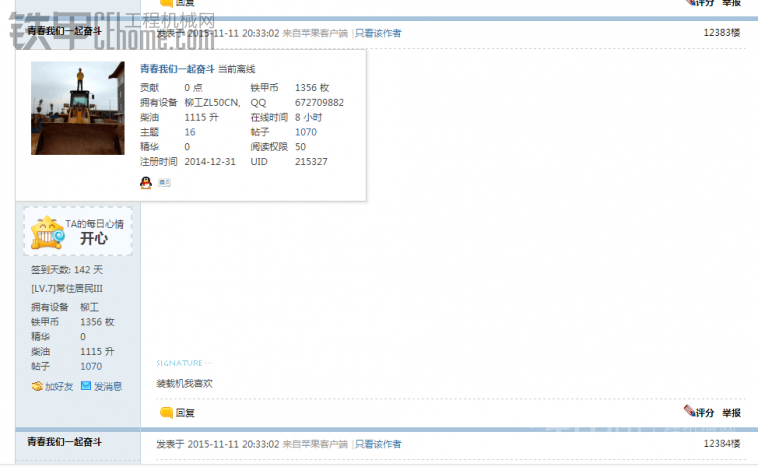Click 发消息 send message link

pyautogui.click(x=108, y=386)
